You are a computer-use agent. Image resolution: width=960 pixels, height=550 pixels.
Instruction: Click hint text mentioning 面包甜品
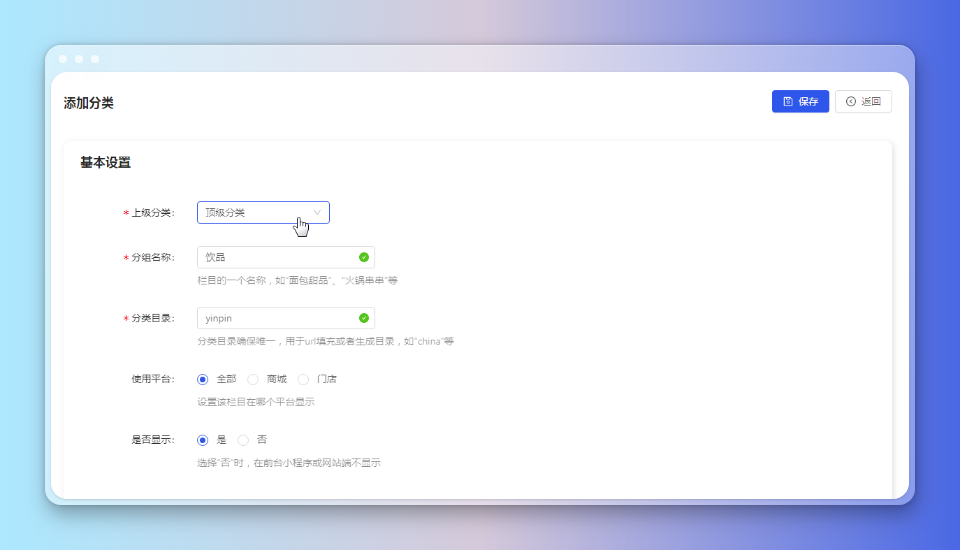pyautogui.click(x=298, y=281)
